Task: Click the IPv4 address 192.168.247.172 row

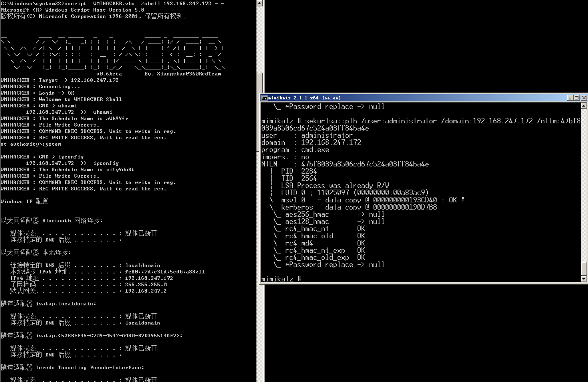Action: coord(92,278)
